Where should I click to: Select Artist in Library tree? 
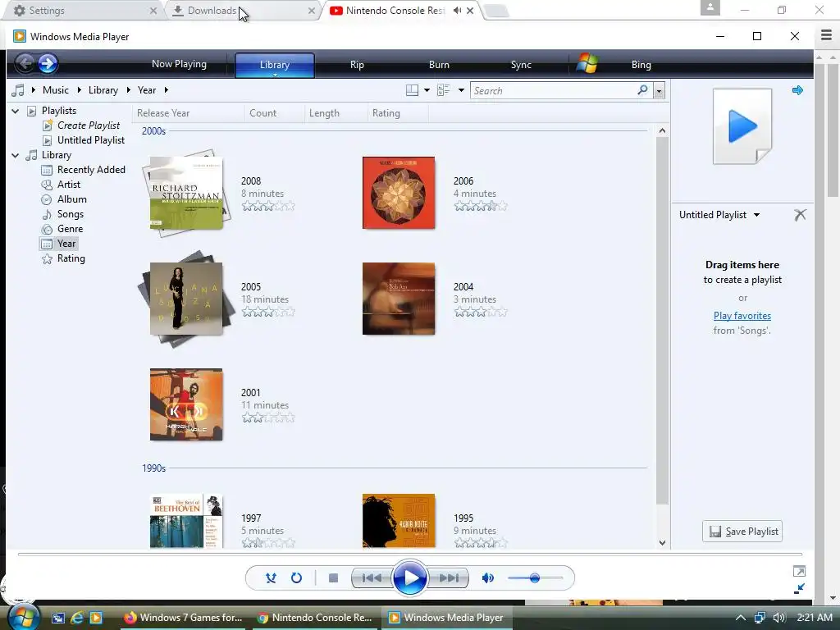69,185
